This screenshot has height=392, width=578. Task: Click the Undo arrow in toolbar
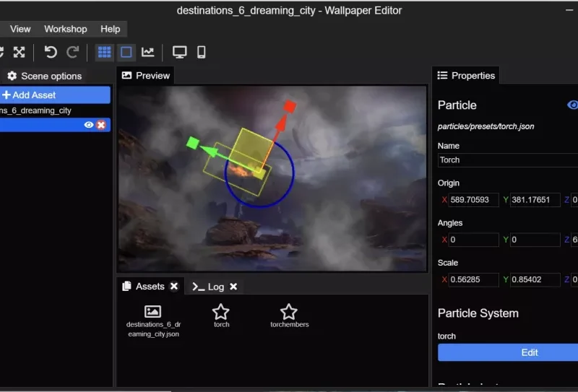click(x=51, y=52)
